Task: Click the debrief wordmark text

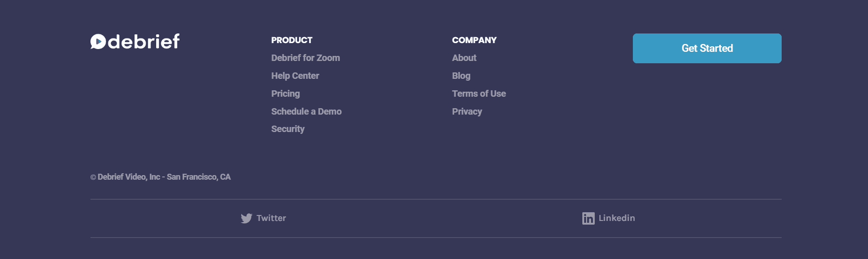Action: (143, 42)
